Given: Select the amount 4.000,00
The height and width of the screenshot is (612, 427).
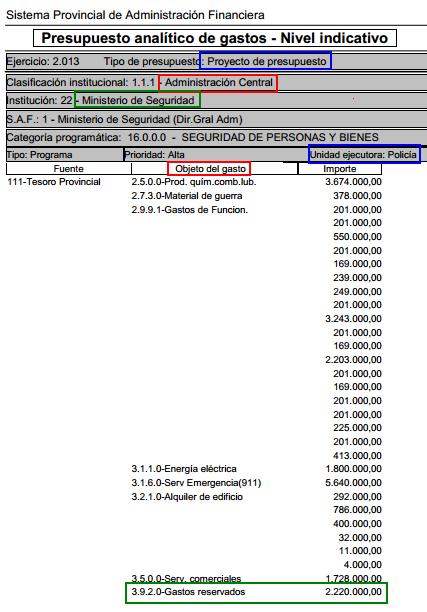Looking at the screenshot, I should [362, 564].
